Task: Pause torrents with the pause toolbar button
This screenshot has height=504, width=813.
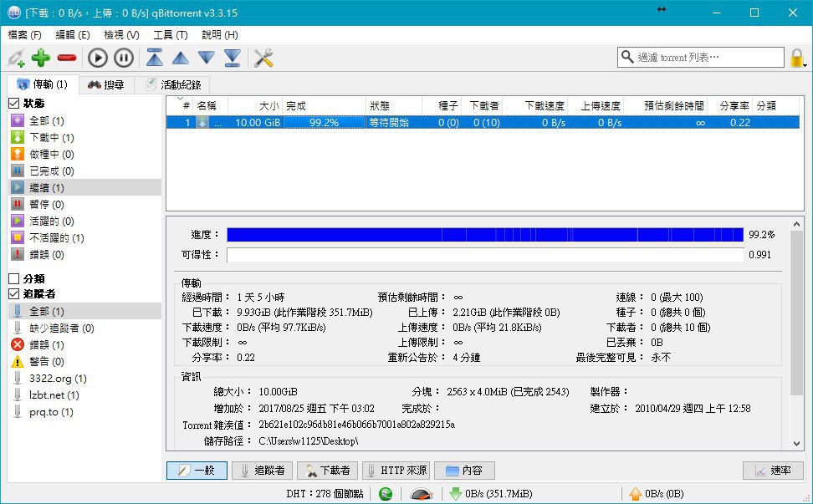Action: pyautogui.click(x=124, y=58)
